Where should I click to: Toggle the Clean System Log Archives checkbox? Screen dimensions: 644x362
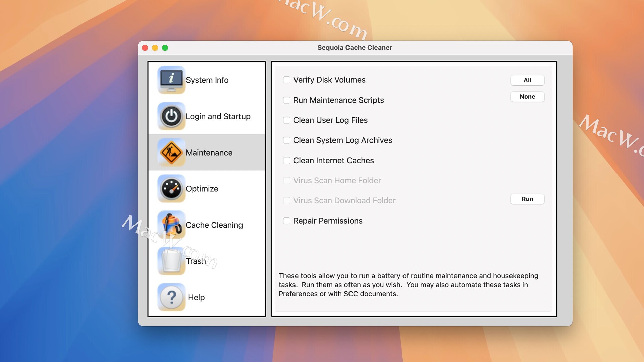287,140
